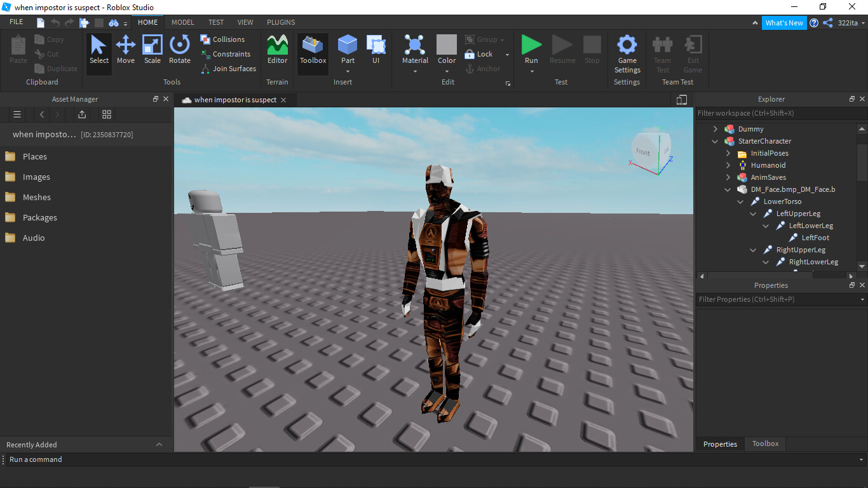868x488 pixels.
Task: Collapse the Recently Added section
Action: pyautogui.click(x=159, y=445)
